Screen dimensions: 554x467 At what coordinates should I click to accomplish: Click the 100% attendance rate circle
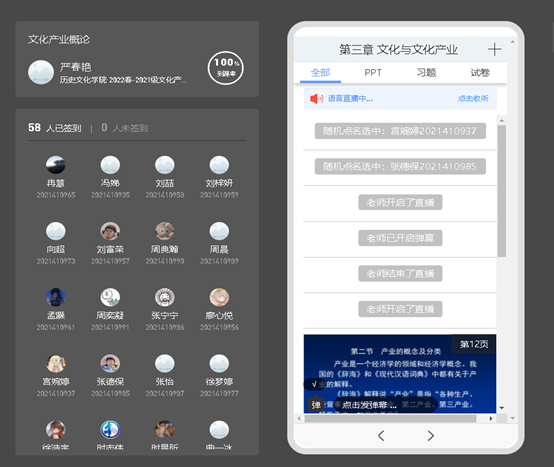point(226,68)
